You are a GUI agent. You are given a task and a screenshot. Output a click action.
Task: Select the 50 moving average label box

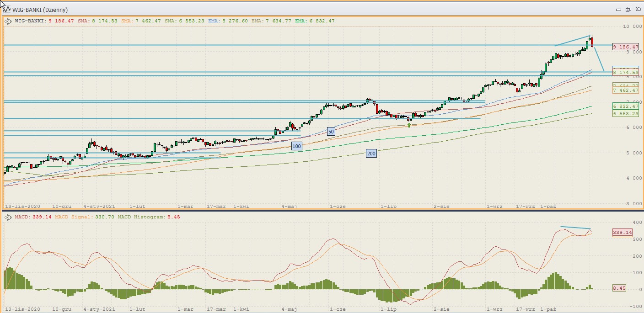click(331, 132)
